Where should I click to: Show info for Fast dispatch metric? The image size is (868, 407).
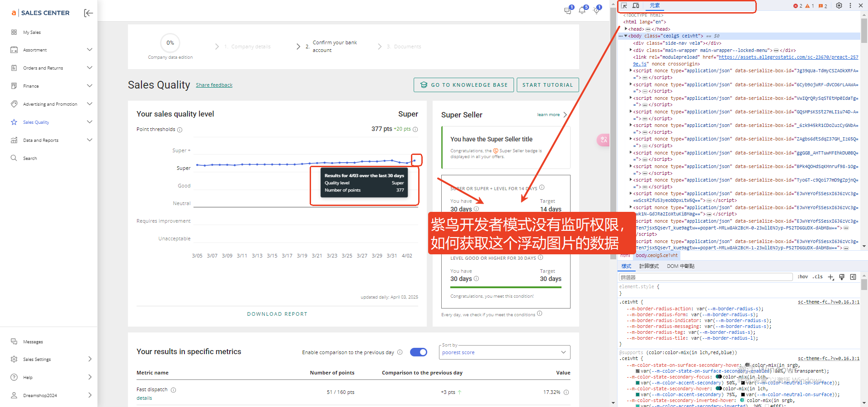(174, 390)
